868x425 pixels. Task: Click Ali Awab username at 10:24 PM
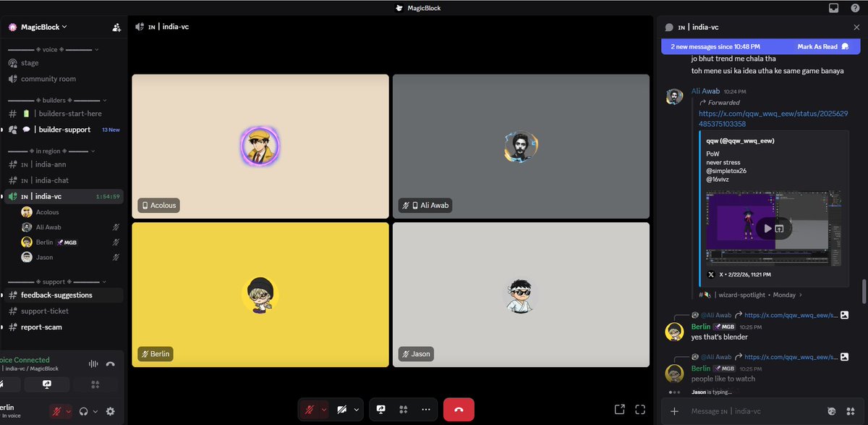(705, 91)
